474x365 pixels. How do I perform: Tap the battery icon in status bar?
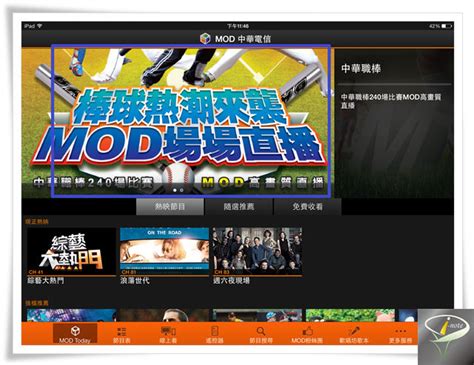[447, 26]
